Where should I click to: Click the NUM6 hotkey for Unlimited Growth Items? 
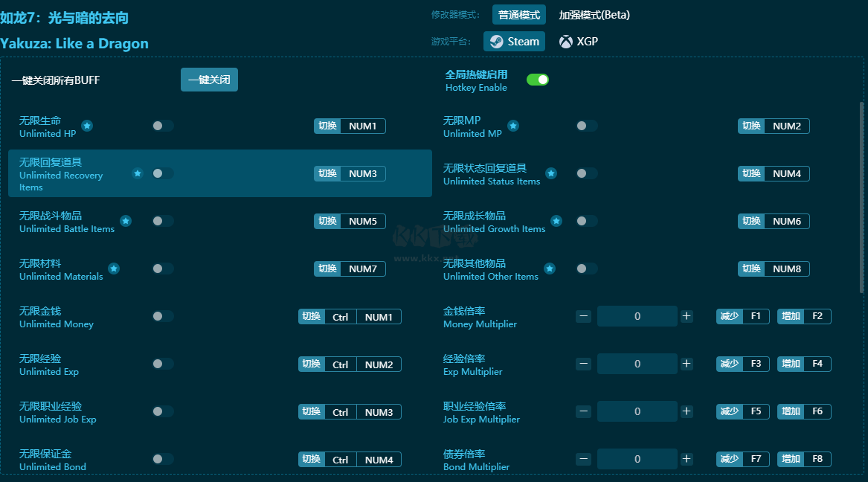tap(774, 222)
